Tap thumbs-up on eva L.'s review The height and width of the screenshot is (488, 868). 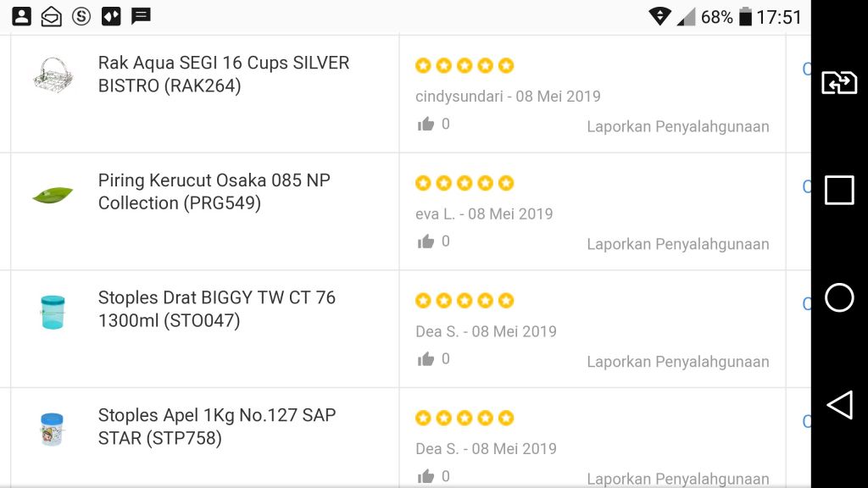(x=426, y=242)
